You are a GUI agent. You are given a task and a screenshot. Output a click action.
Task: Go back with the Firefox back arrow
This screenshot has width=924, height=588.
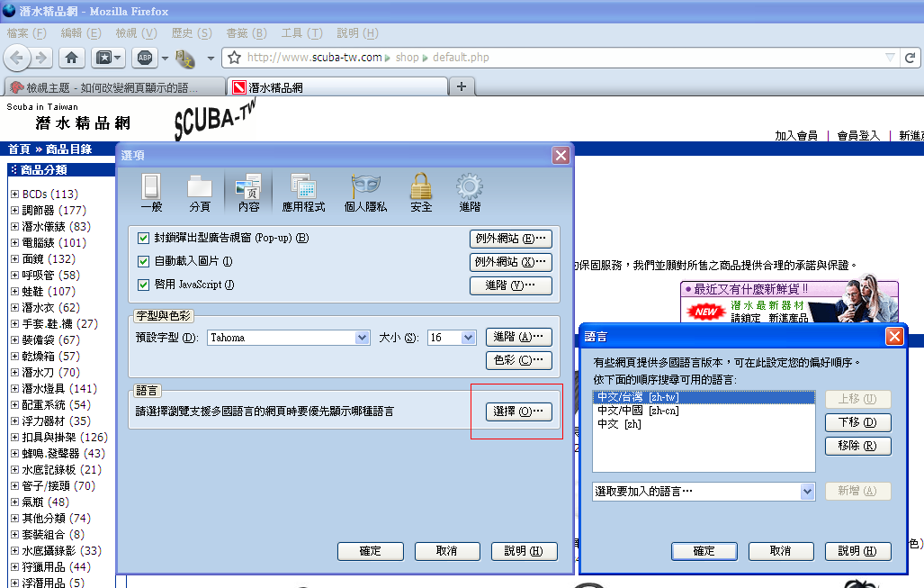(16, 58)
